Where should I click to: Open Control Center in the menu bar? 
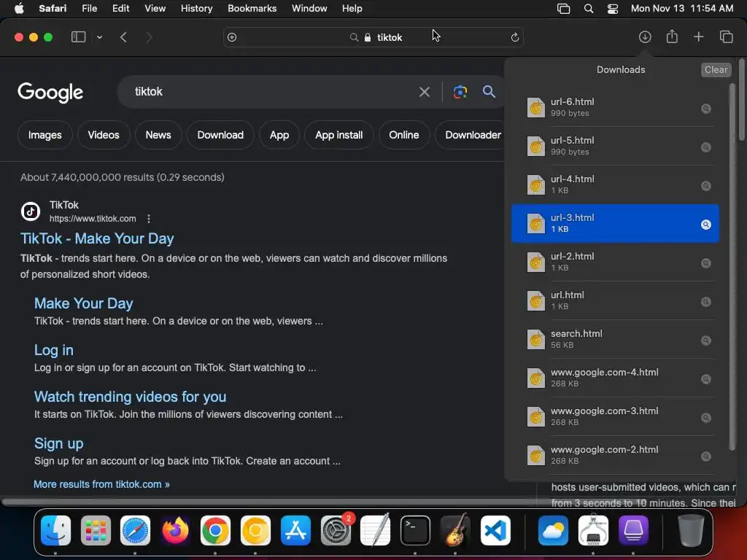[613, 9]
